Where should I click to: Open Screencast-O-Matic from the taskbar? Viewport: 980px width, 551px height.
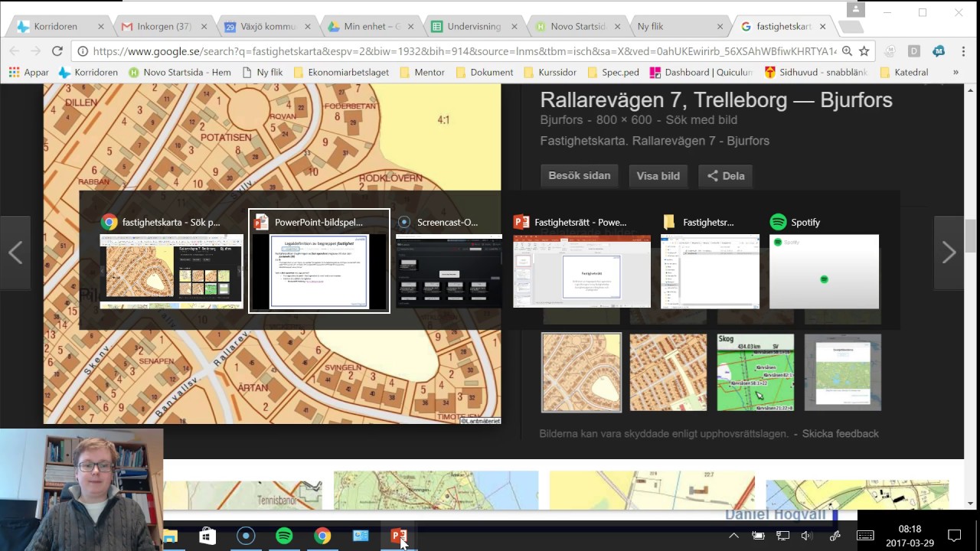tap(246, 536)
